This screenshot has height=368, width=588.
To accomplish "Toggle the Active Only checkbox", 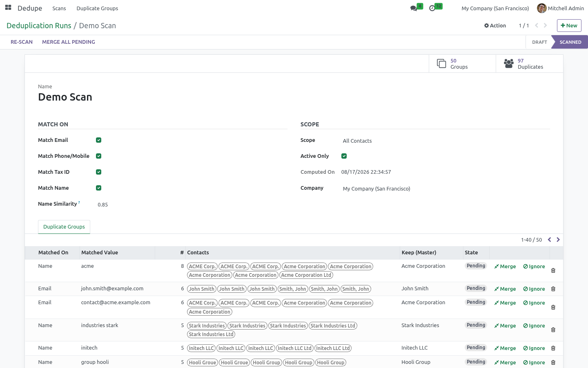I will pyautogui.click(x=344, y=156).
